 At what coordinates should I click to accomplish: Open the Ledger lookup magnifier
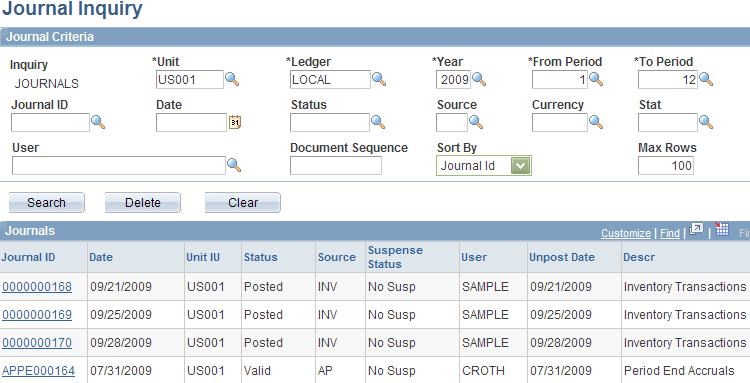point(379,79)
